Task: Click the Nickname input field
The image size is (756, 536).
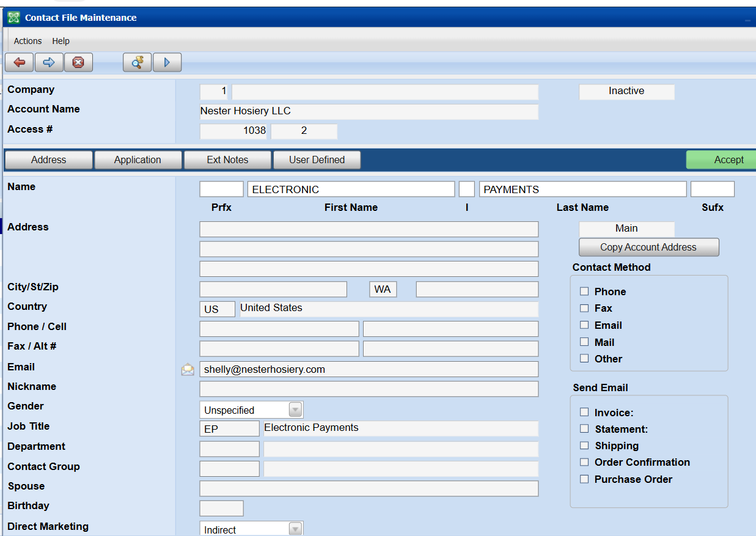Action: [x=369, y=389]
